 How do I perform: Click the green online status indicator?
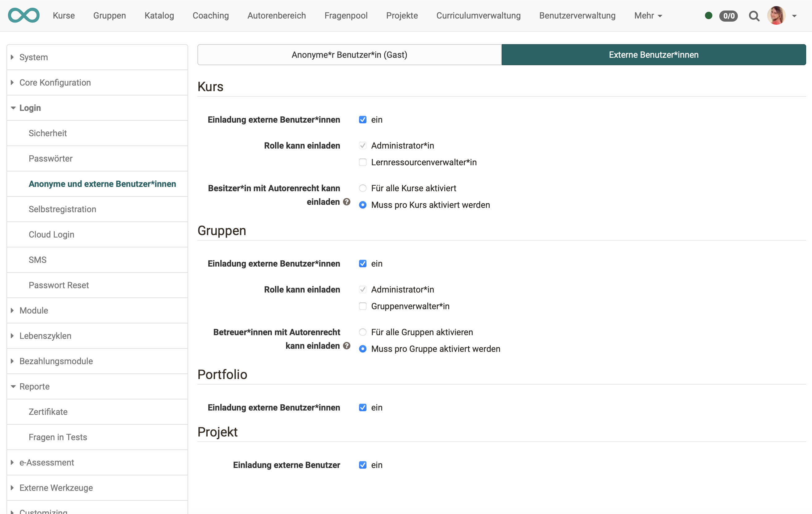tap(708, 15)
